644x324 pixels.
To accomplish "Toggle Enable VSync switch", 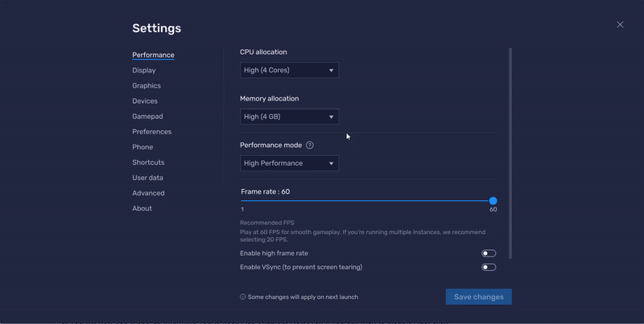I will (489, 268).
